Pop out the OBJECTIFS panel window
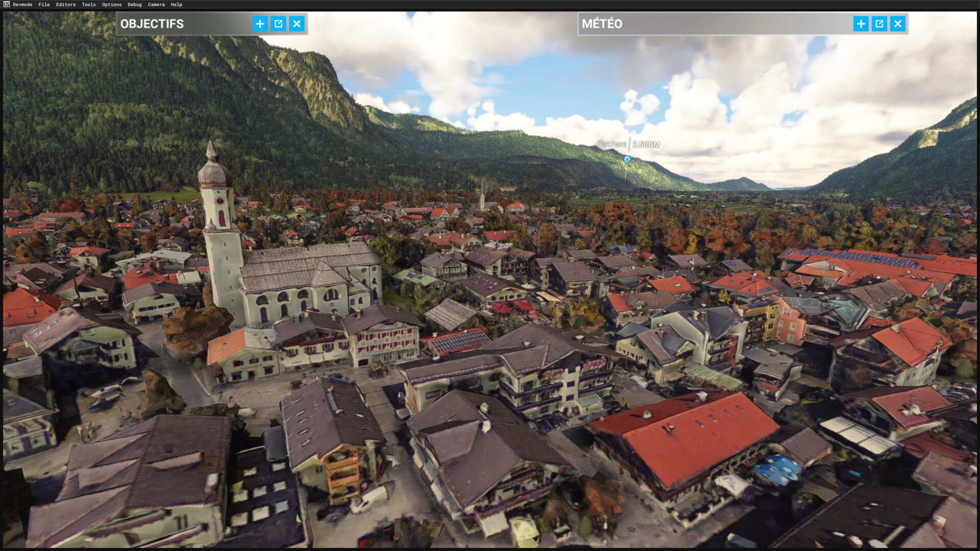Viewport: 980px width, 551px height. click(x=278, y=23)
